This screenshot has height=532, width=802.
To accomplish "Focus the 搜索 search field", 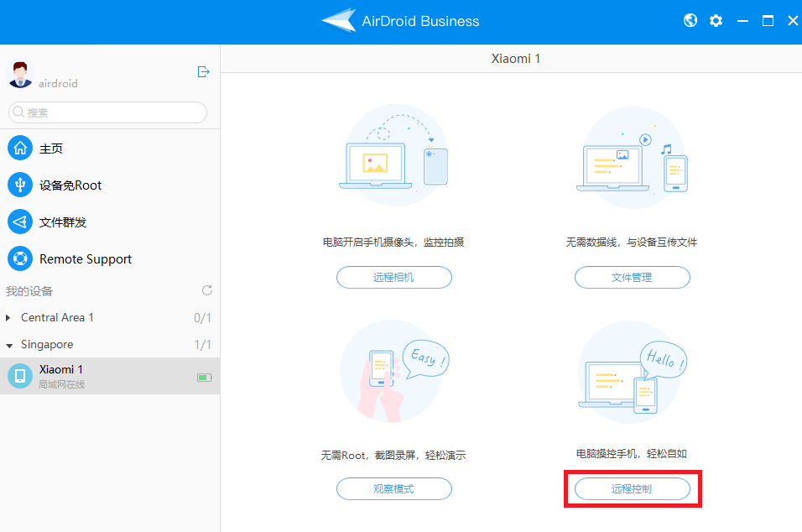I will [107, 112].
